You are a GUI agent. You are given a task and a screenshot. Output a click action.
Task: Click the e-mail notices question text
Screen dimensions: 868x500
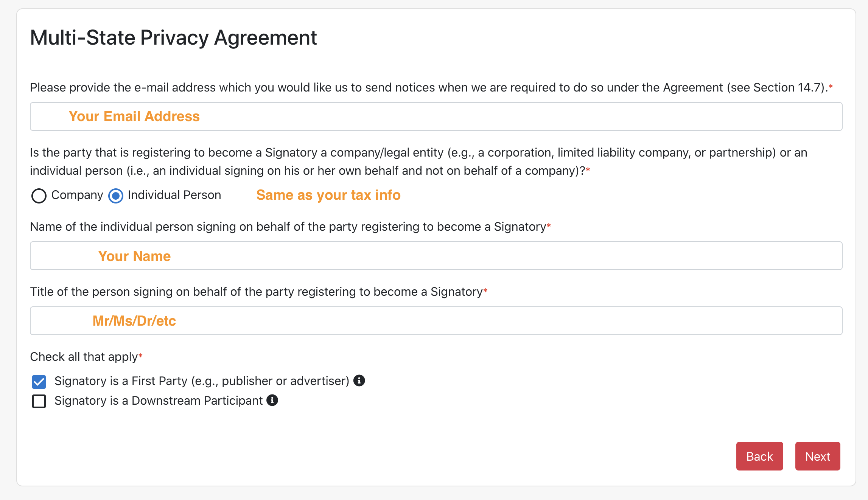click(x=431, y=88)
